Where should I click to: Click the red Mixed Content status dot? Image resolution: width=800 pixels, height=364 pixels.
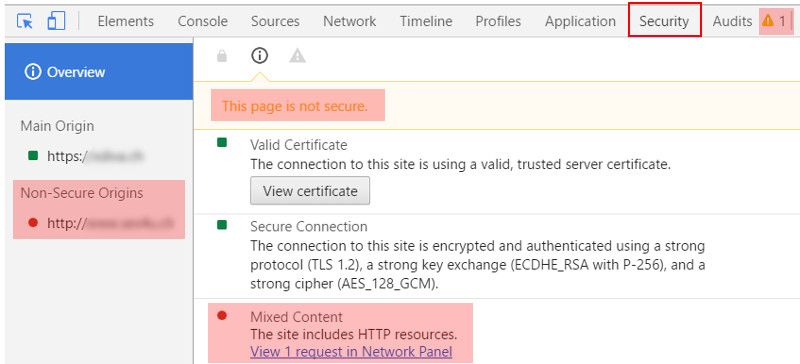[x=221, y=316]
